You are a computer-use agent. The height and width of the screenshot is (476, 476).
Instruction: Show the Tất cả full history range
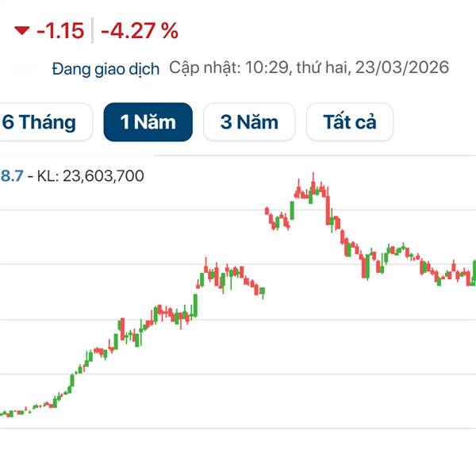pyautogui.click(x=349, y=122)
